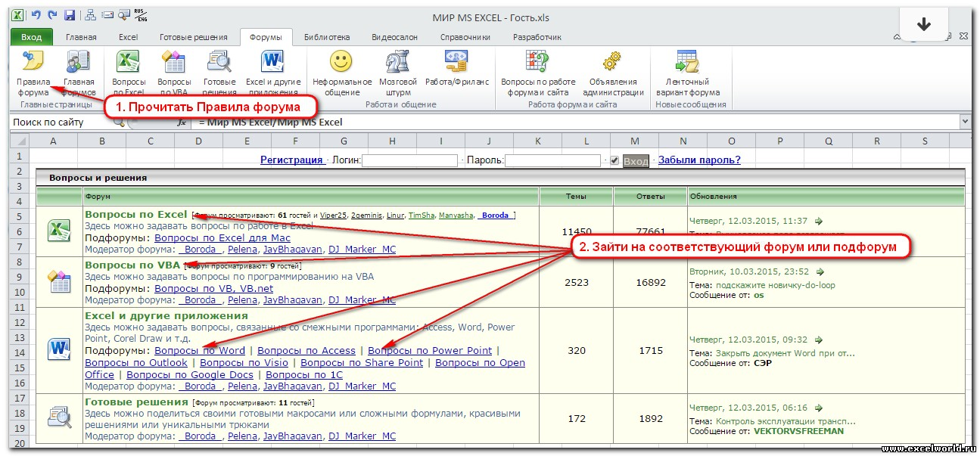Click the gray Вход login button

tap(636, 161)
